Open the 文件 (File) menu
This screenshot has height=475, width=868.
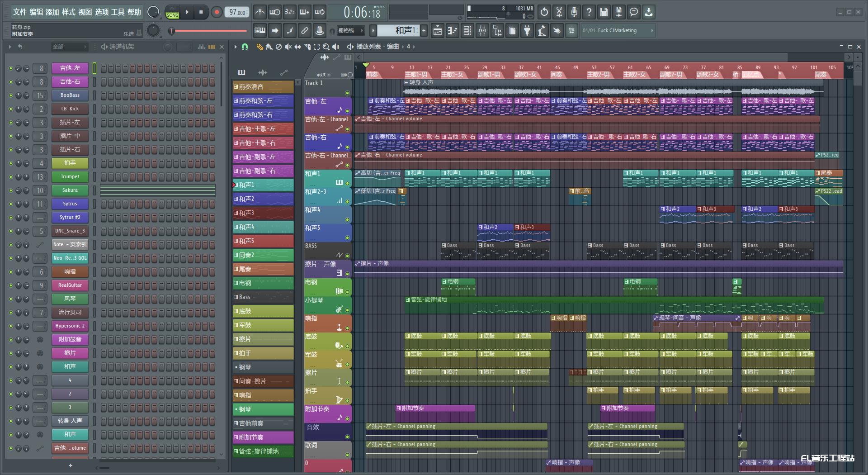point(20,12)
